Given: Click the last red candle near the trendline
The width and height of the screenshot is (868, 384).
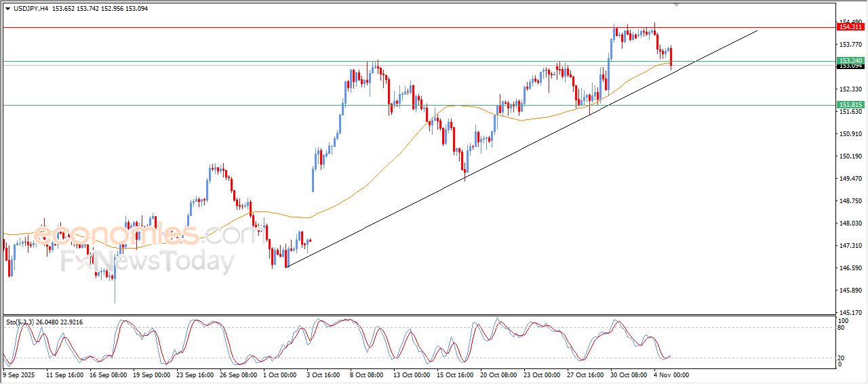Looking at the screenshot, I should coord(671,58).
